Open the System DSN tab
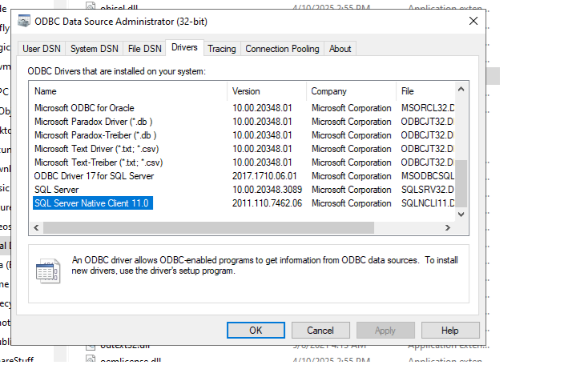The width and height of the screenshot is (588, 381). [x=95, y=49]
